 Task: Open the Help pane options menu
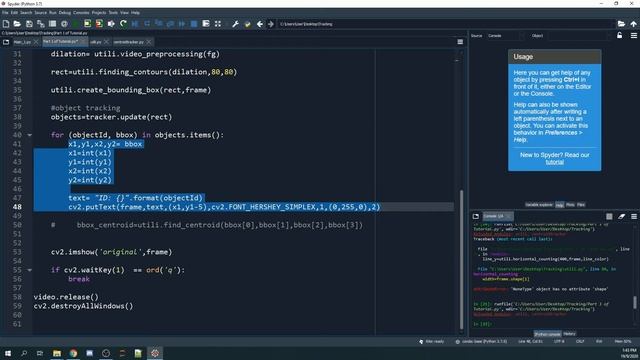coord(633,36)
